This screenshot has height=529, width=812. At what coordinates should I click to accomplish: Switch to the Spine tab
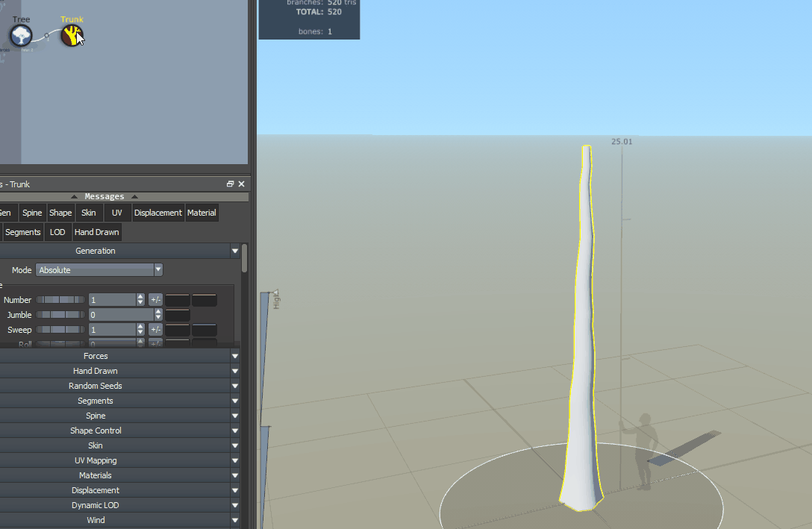click(32, 213)
